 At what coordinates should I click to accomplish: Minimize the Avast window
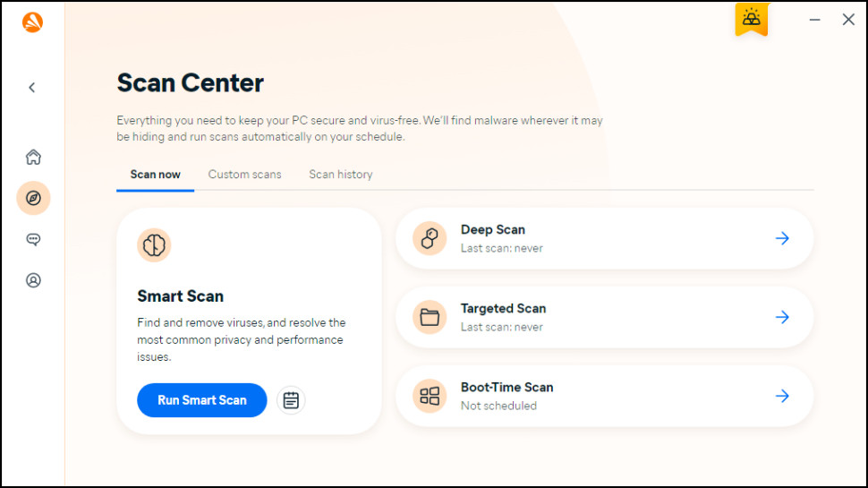point(815,20)
